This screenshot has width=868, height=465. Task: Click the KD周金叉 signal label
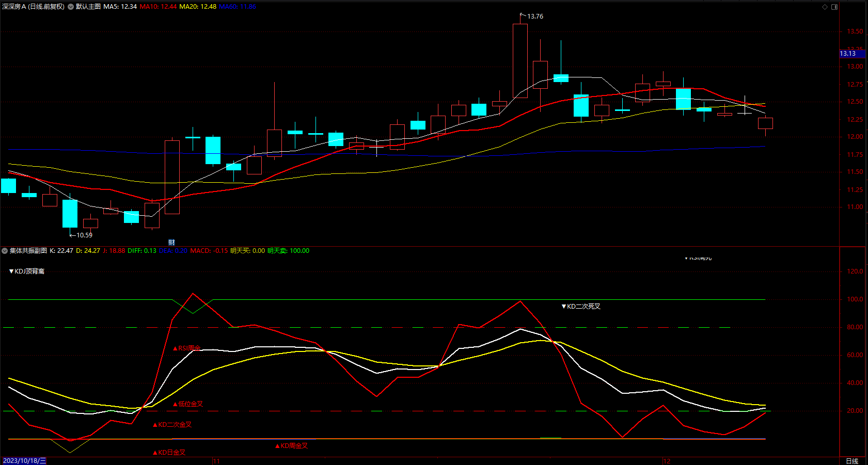coord(292,446)
